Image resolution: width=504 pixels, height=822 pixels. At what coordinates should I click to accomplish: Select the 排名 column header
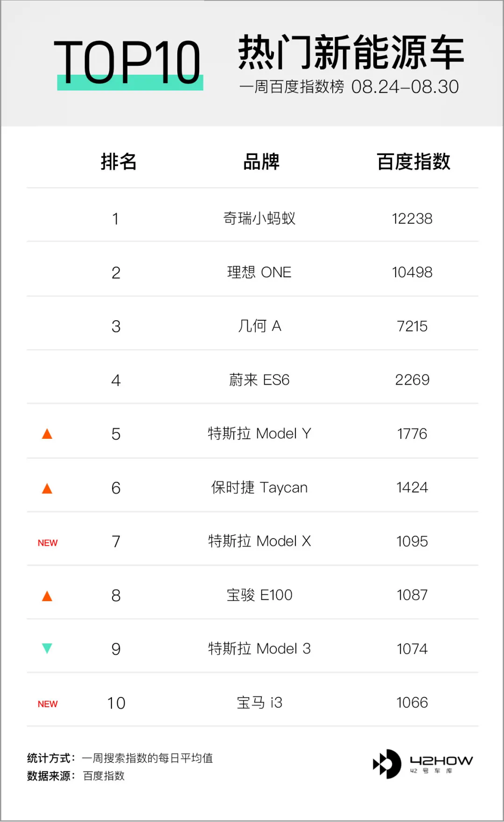pos(119,162)
